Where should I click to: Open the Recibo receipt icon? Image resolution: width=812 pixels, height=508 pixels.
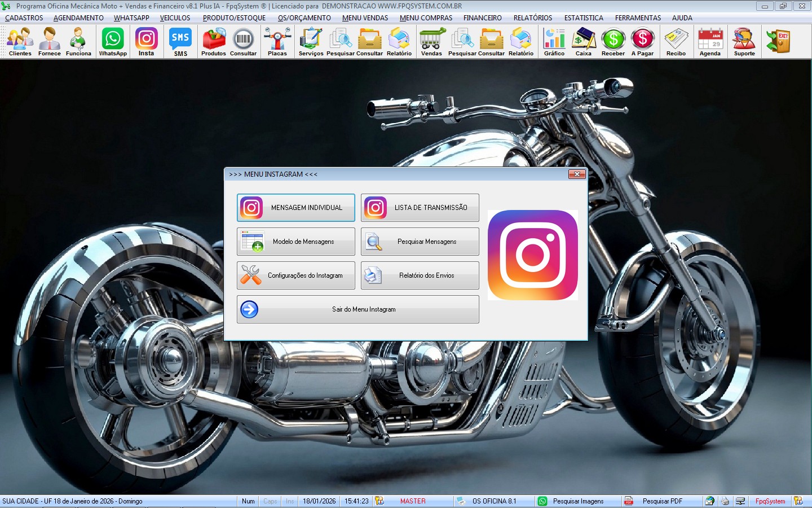(676, 42)
